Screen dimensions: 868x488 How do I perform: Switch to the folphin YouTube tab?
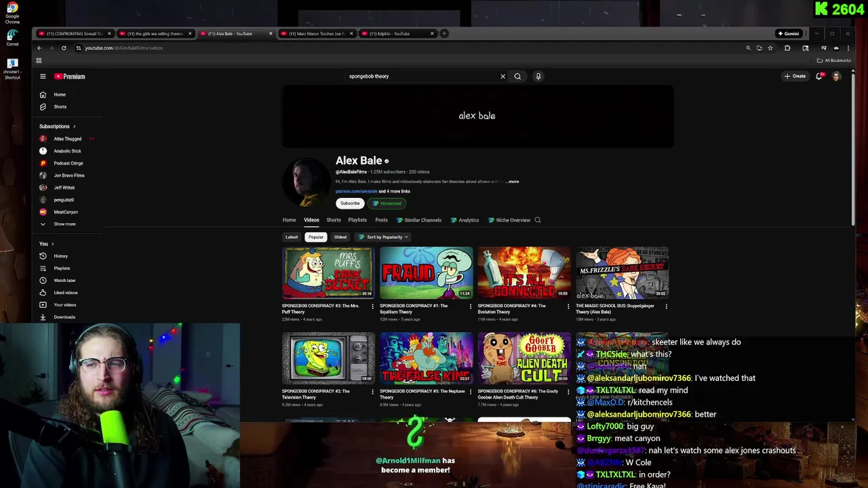click(396, 33)
